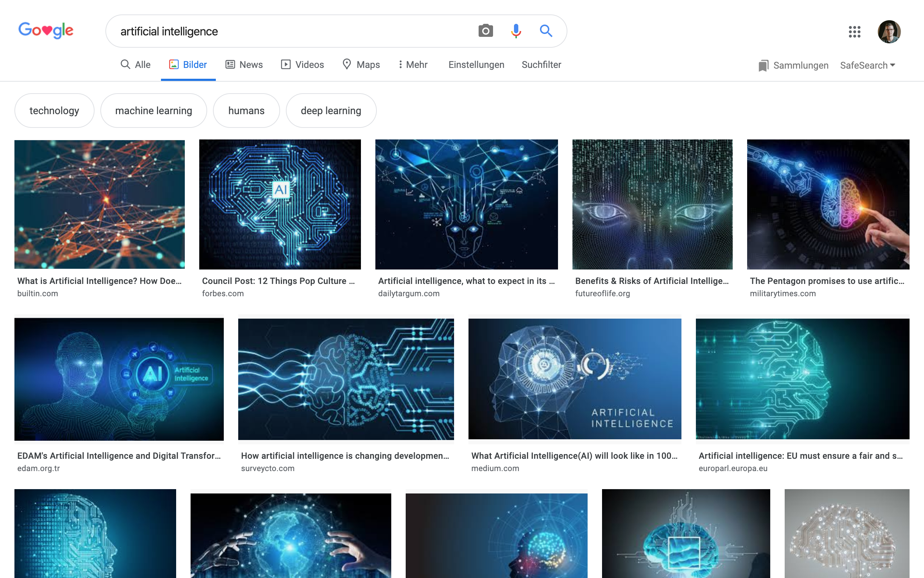Click 'How artificial intelligence is changing developmen…' title
Screen dimensions: 924x578
click(x=345, y=456)
